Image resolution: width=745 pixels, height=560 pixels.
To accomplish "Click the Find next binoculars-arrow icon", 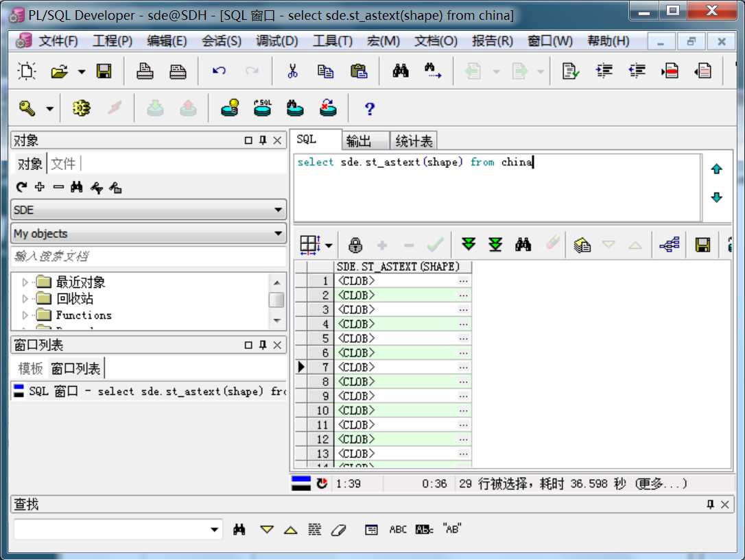I will [433, 71].
